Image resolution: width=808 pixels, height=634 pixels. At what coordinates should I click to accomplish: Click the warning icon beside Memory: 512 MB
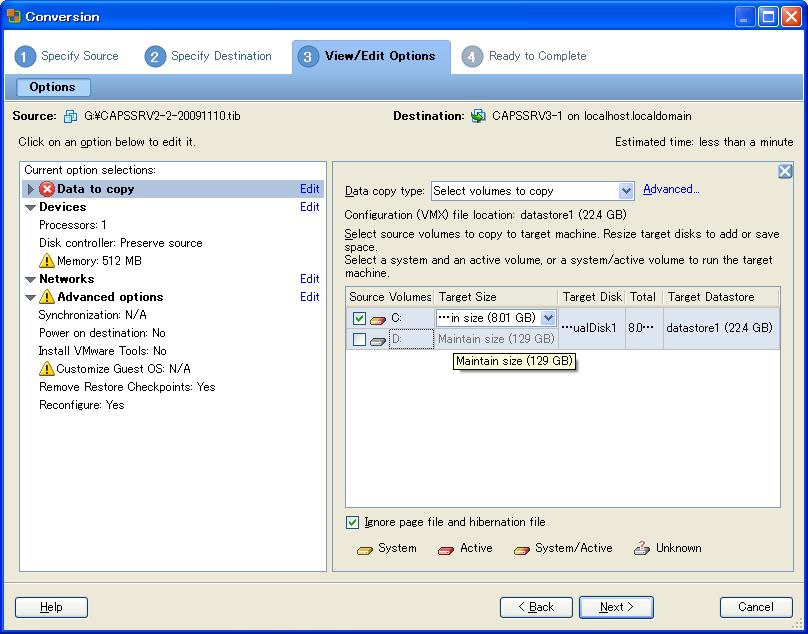click(46, 261)
